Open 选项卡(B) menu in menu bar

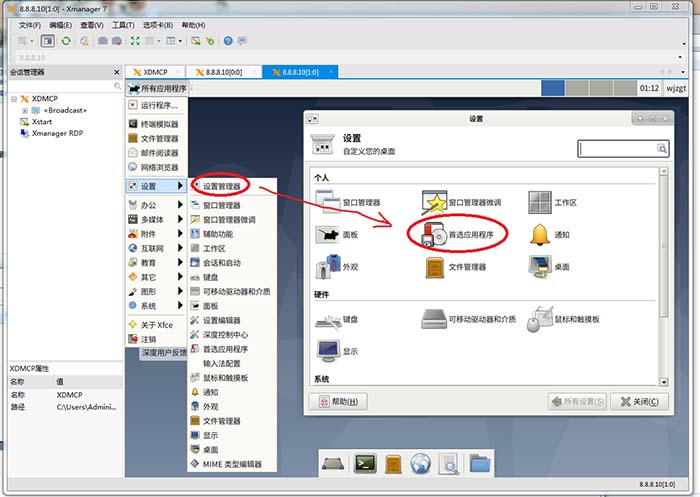(158, 25)
